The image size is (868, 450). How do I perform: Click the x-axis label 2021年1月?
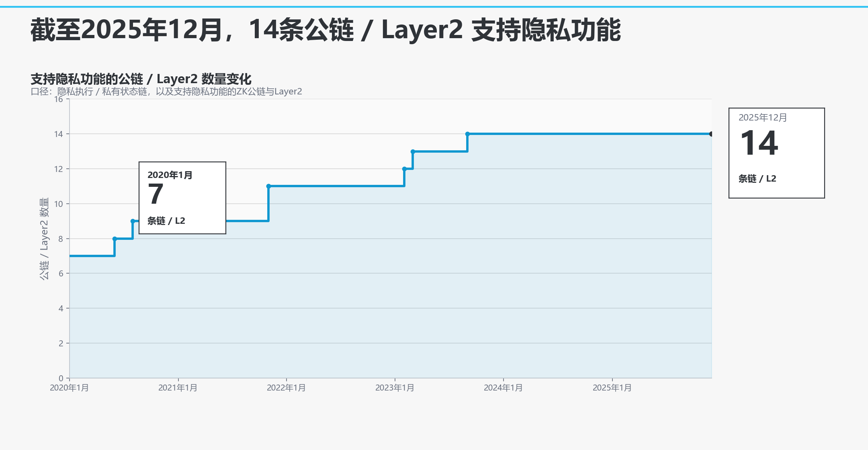178,388
